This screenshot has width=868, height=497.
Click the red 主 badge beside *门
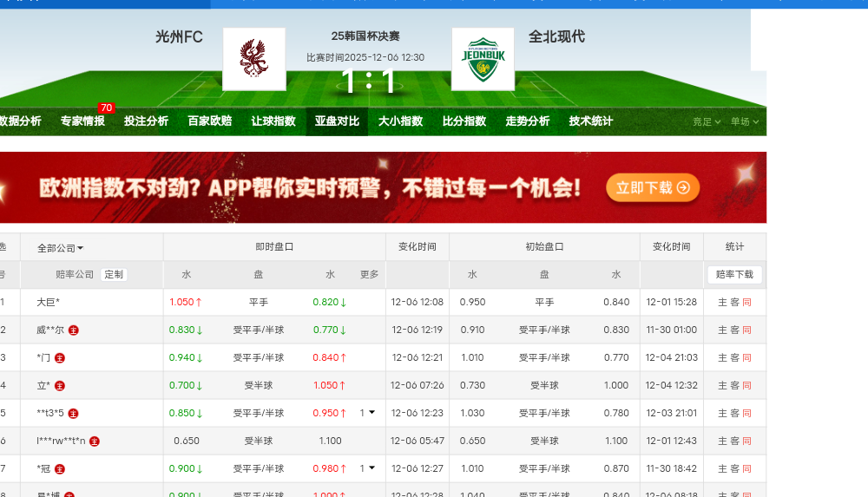(x=60, y=358)
